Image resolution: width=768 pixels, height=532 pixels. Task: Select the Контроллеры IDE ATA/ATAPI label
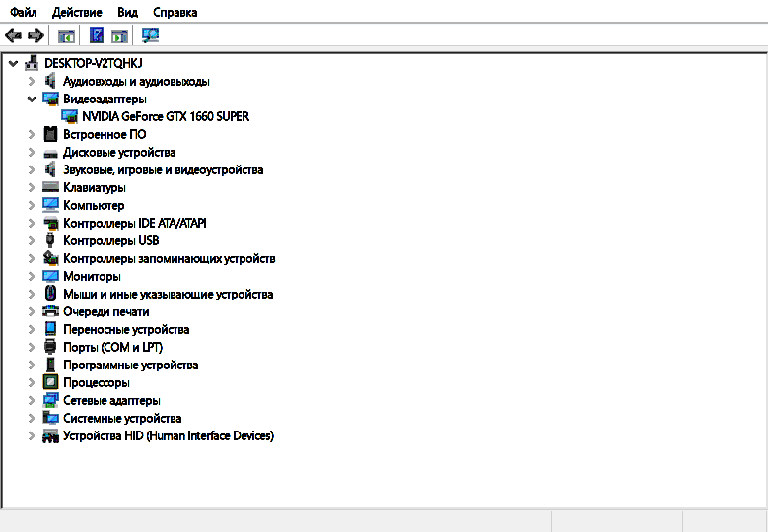click(135, 224)
